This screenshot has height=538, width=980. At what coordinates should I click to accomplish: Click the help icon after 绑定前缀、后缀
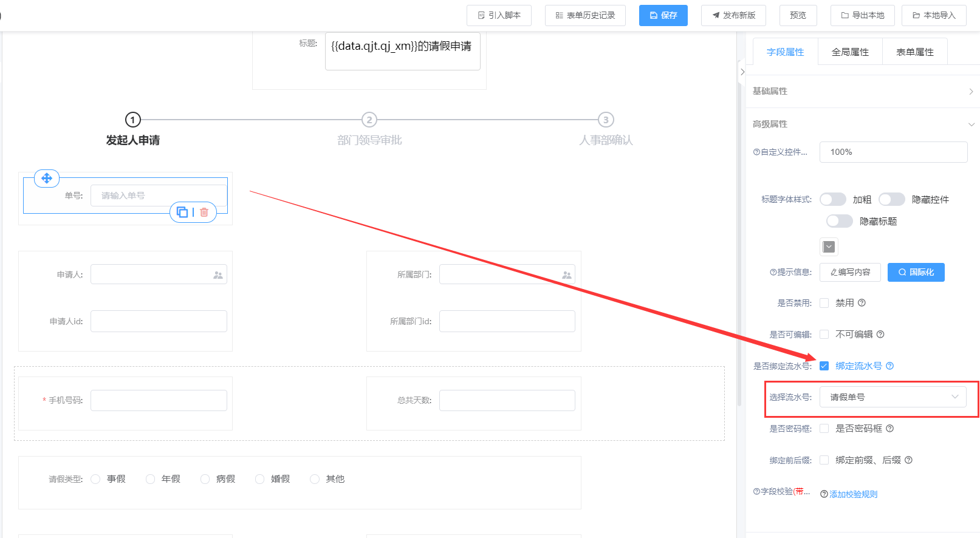[x=909, y=460]
